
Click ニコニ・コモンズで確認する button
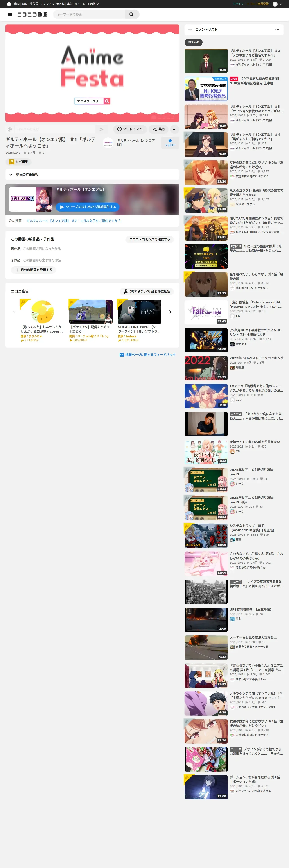[150, 239]
